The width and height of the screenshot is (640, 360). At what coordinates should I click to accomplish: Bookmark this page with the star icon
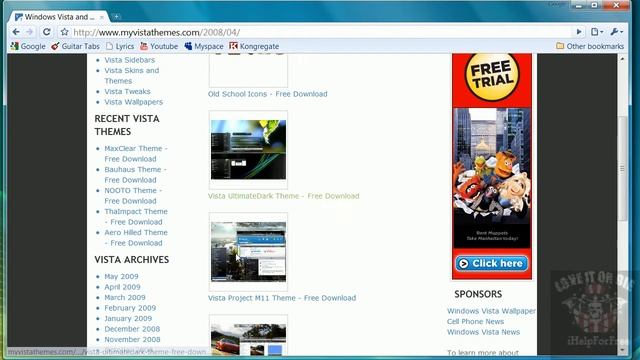point(64,32)
